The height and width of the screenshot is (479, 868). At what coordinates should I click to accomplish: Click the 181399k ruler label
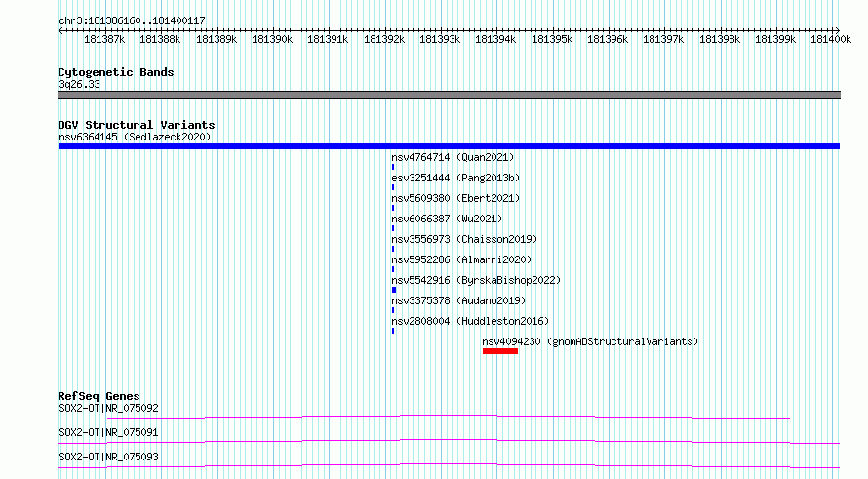pos(775,39)
